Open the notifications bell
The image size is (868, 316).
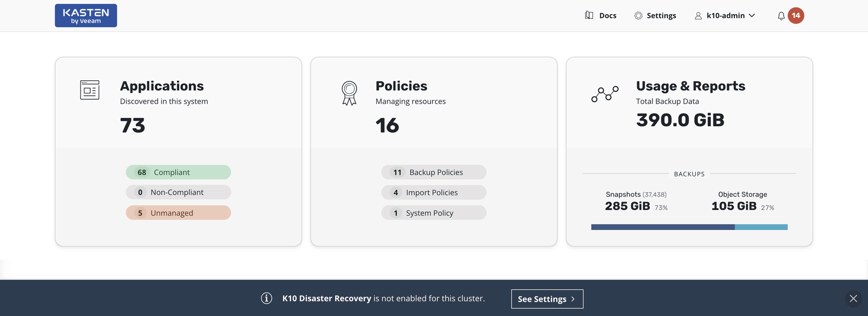click(x=781, y=16)
